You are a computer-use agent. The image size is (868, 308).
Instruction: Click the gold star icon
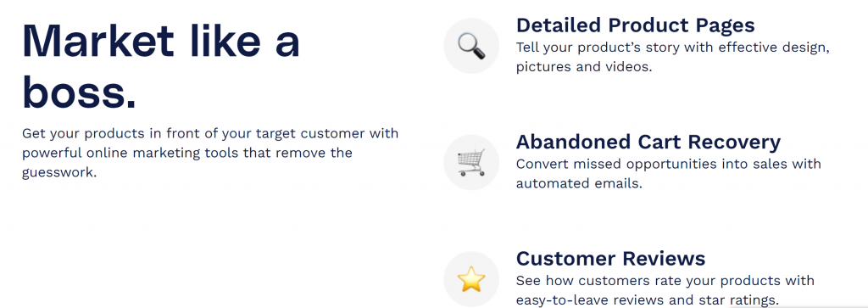[471, 279]
